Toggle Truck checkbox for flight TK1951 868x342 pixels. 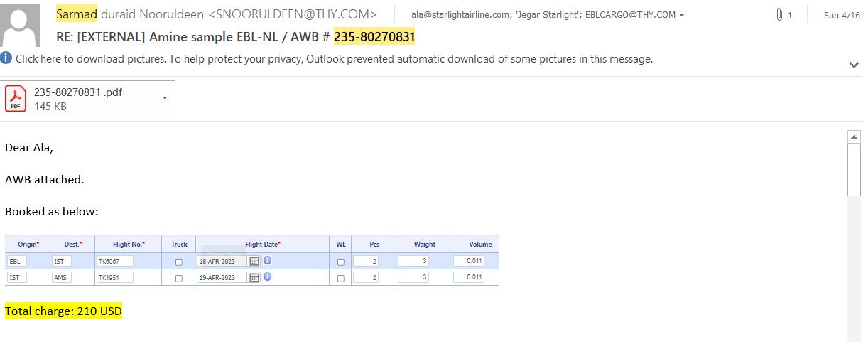[178, 278]
